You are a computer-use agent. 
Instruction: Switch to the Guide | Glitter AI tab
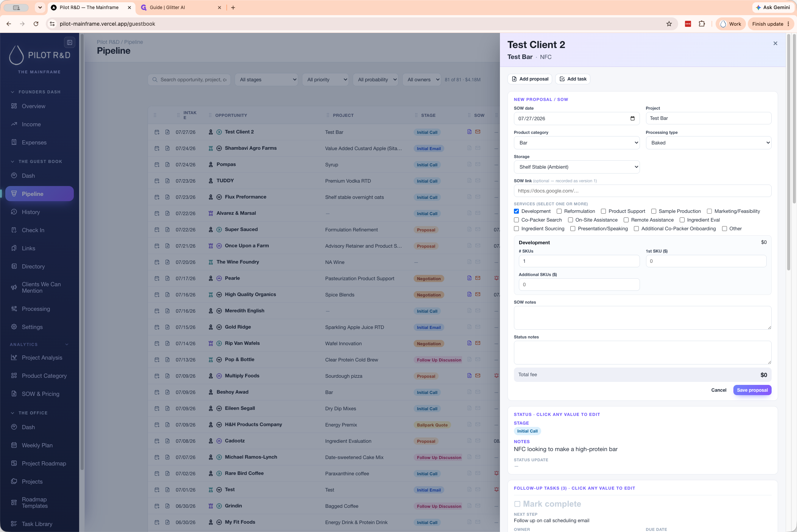180,8
